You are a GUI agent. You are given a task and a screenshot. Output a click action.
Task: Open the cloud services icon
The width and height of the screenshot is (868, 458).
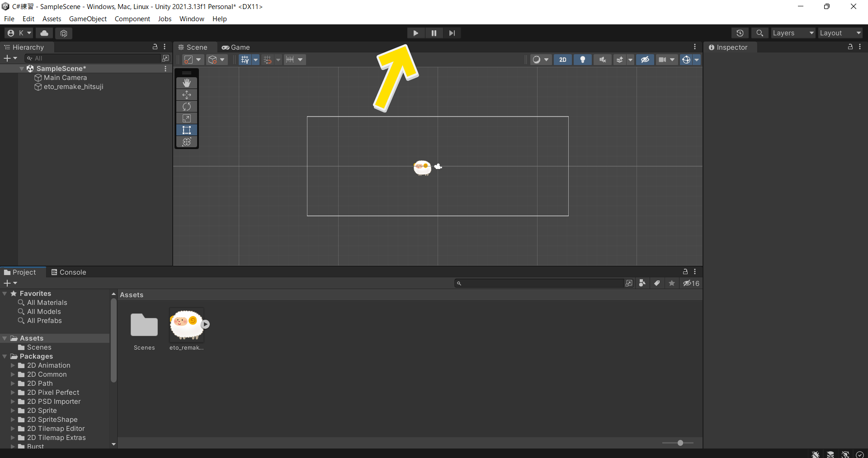[x=44, y=33]
